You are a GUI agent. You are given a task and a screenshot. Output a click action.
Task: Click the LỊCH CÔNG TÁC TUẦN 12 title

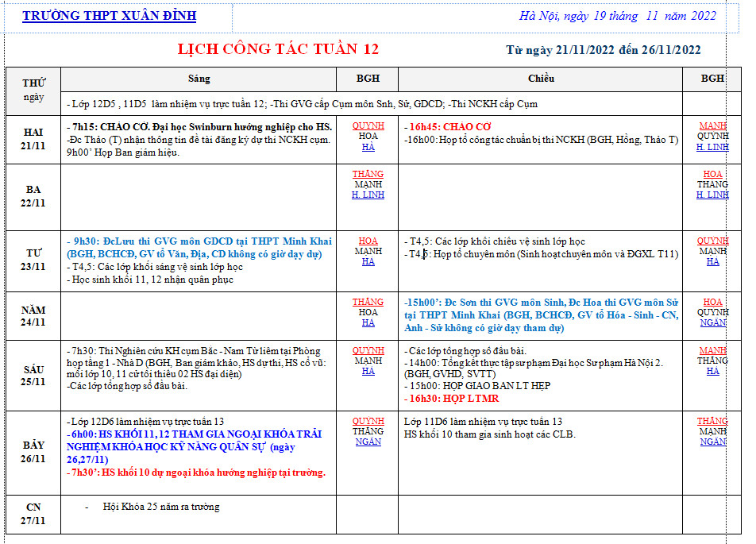click(x=278, y=49)
